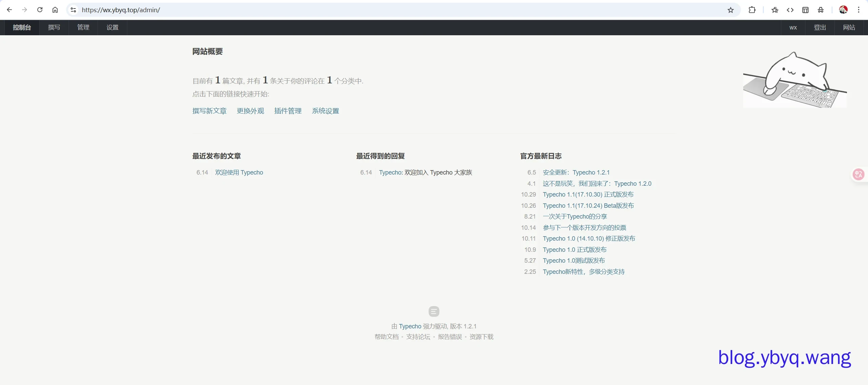This screenshot has width=868, height=385.
Task: Click the 10.29 date in official log
Action: point(529,195)
